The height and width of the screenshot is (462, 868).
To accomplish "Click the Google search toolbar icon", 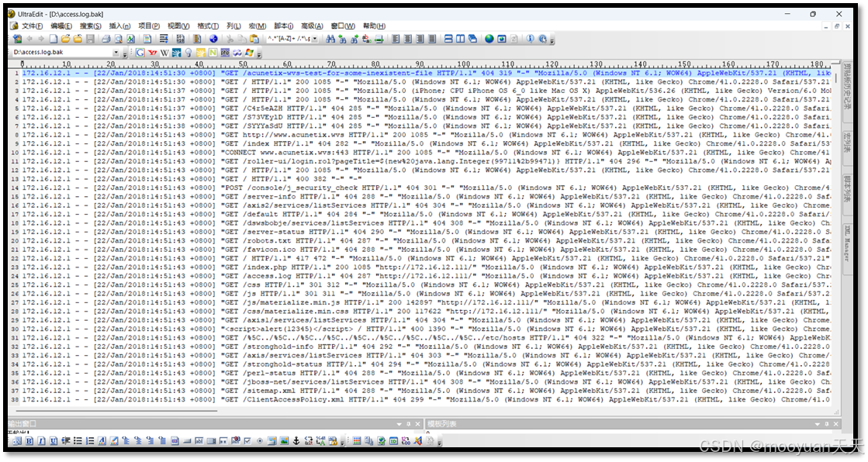I will click(x=140, y=53).
